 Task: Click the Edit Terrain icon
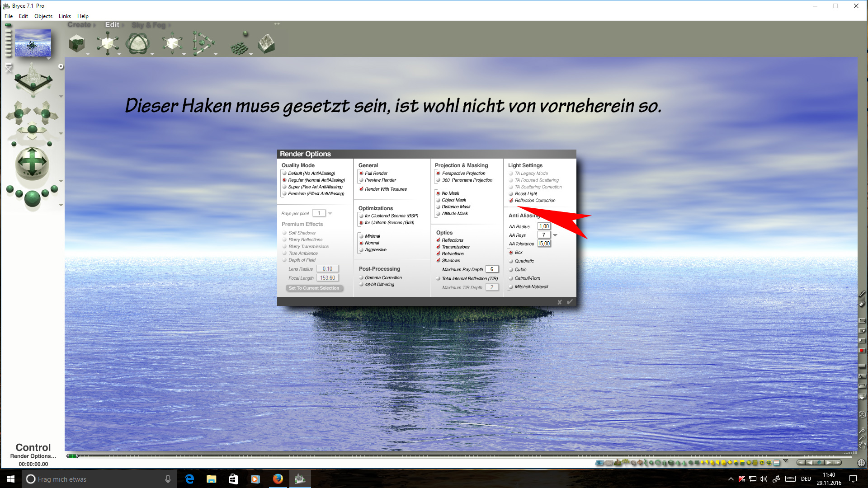pos(266,44)
